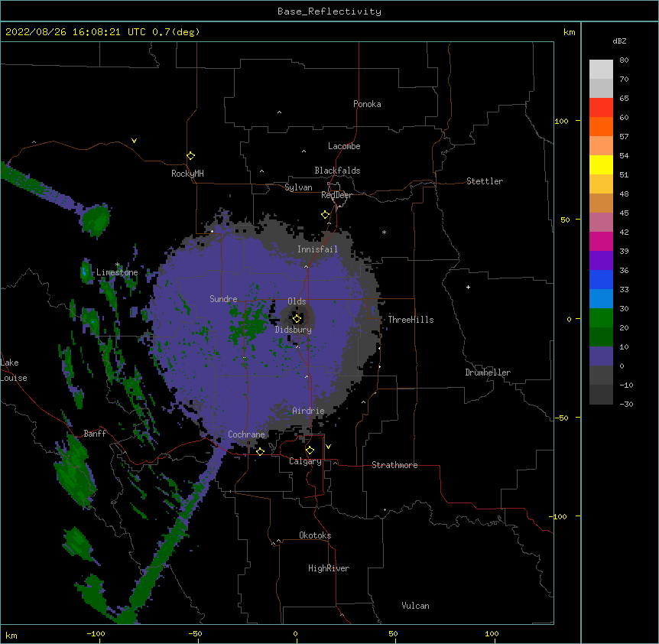The width and height of the screenshot is (659, 644).
Task: Select the dark green 20 dBZ legend swatch
Action: (x=601, y=337)
